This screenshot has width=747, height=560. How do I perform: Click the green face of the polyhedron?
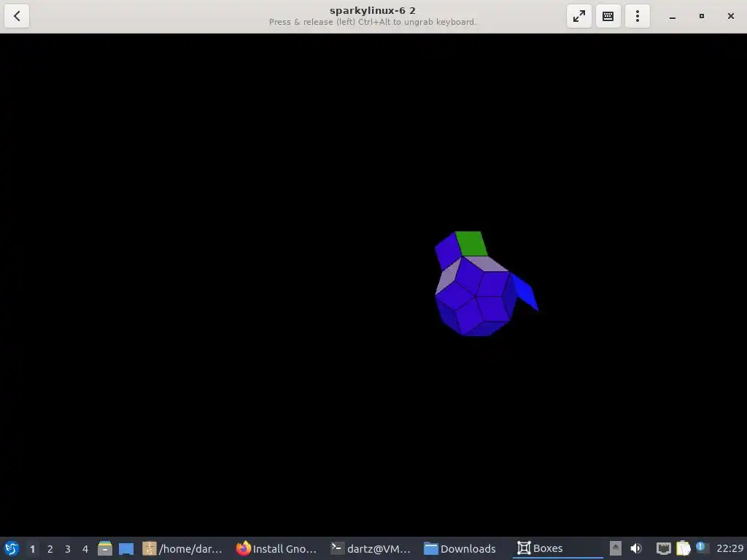471,244
